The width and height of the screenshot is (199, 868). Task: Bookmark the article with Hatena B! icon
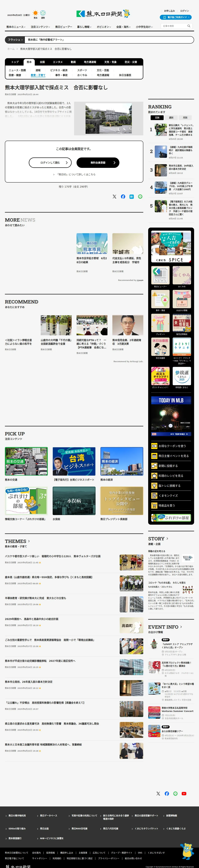[131, 196]
